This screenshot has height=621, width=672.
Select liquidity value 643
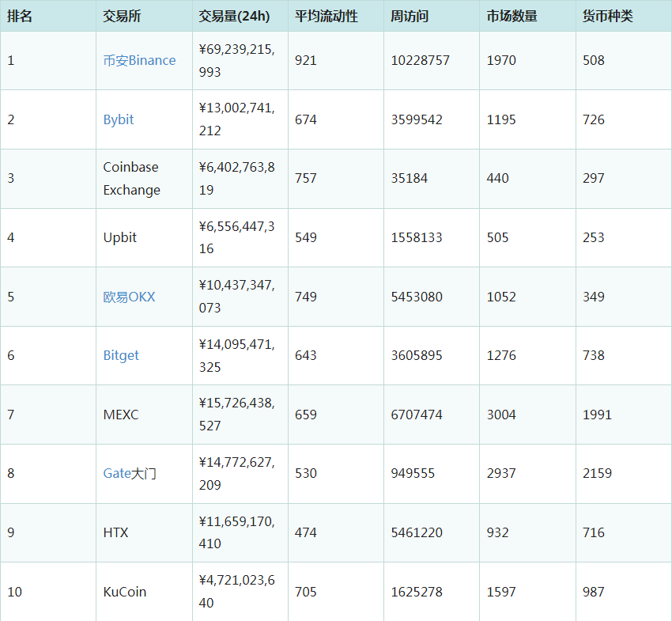pos(306,355)
